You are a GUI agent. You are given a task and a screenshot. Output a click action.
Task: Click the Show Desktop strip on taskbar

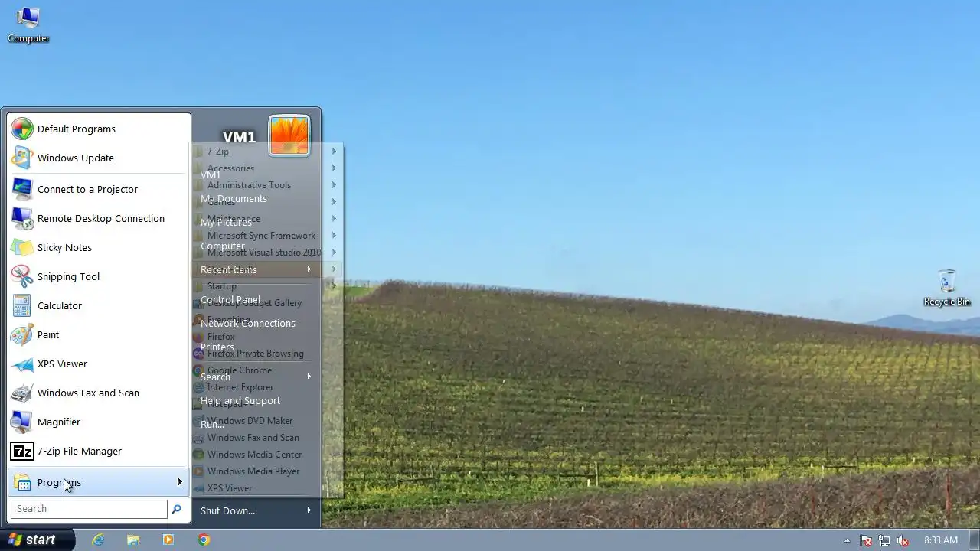[x=975, y=540]
